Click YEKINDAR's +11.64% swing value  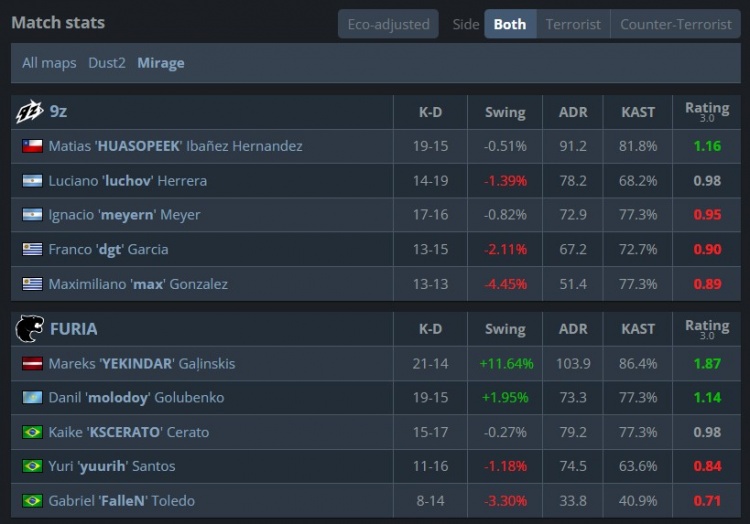click(506, 364)
